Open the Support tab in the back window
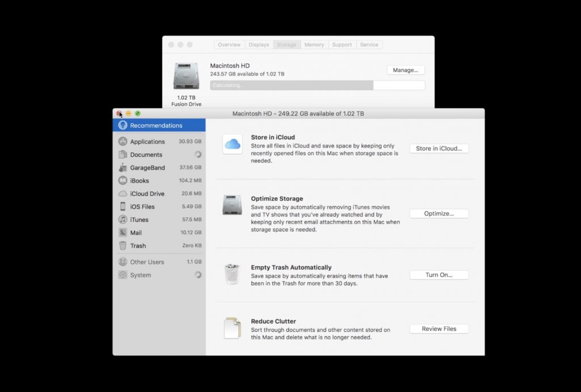The image size is (581, 392). (342, 44)
